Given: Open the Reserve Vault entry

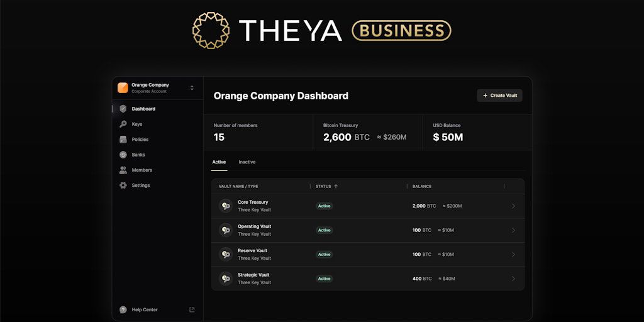Looking at the screenshot, I should pyautogui.click(x=252, y=251).
